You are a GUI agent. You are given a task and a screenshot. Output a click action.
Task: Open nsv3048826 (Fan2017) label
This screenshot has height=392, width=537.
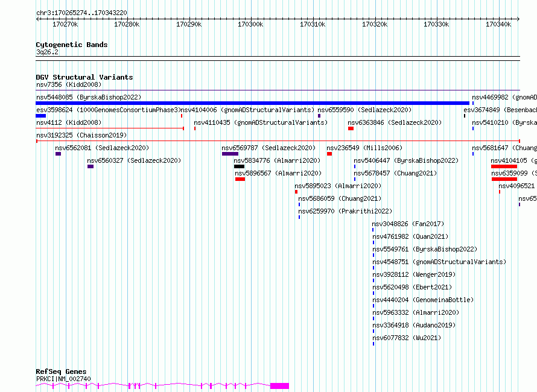[408, 224]
